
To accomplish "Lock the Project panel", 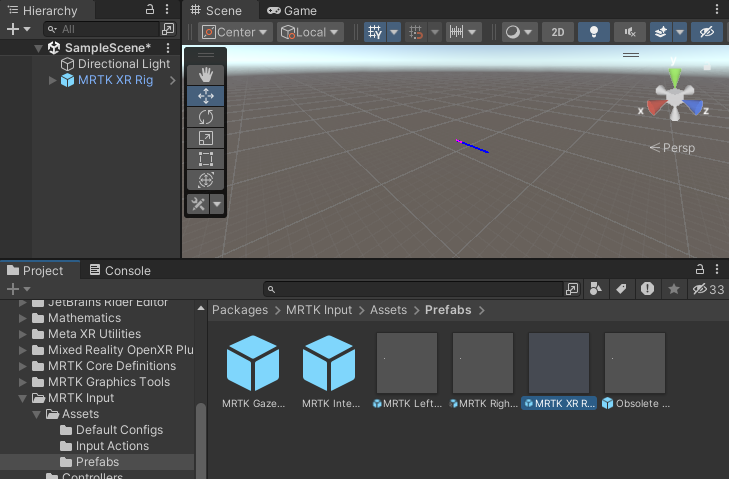I will [700, 269].
